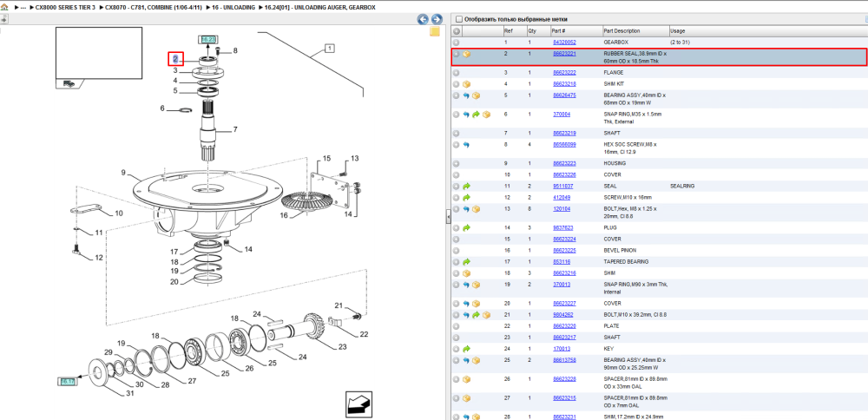This screenshot has height=420, width=868.
Task: Open part number link 86623221
Action: tap(564, 54)
